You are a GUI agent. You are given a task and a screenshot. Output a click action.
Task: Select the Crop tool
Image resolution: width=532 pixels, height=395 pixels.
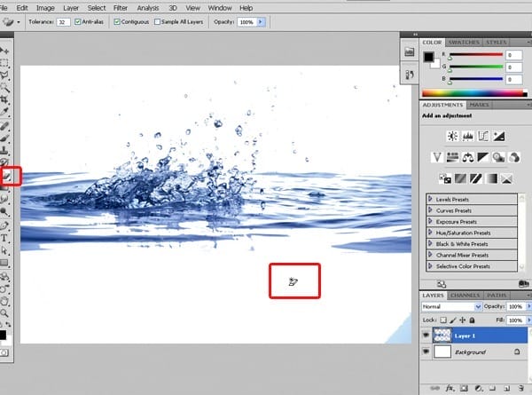tap(4, 99)
